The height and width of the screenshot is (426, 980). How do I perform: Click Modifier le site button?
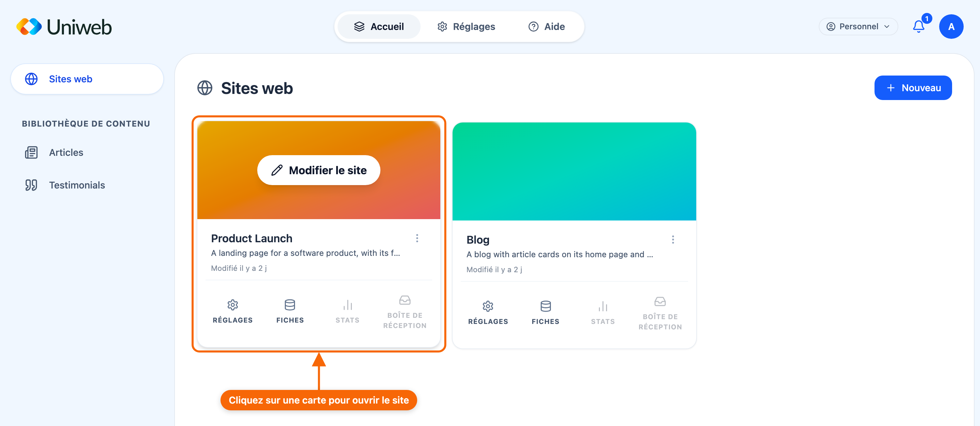(319, 170)
